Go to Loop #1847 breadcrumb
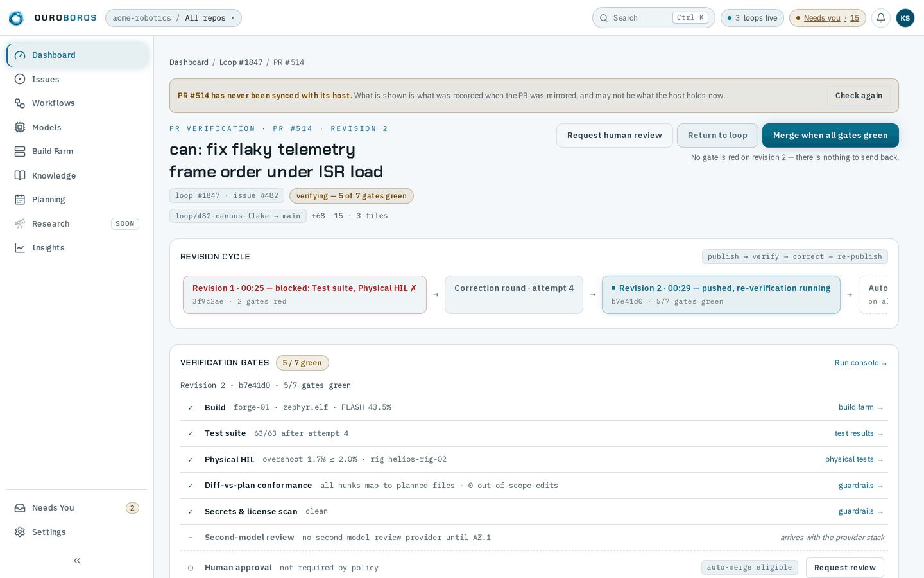The width and height of the screenshot is (924, 578). [x=241, y=62]
